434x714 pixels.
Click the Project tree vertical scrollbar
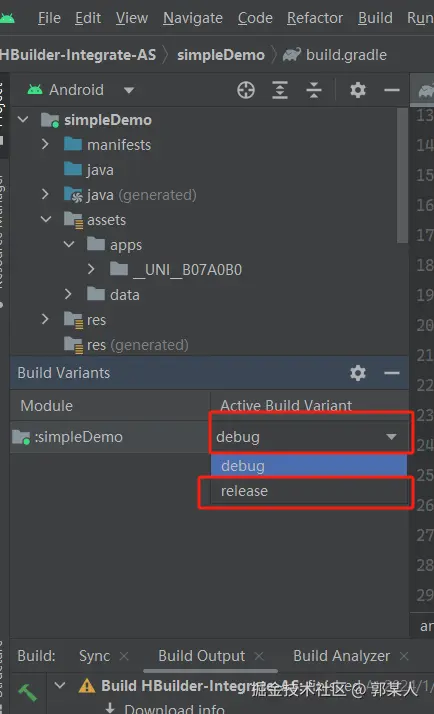[402, 176]
